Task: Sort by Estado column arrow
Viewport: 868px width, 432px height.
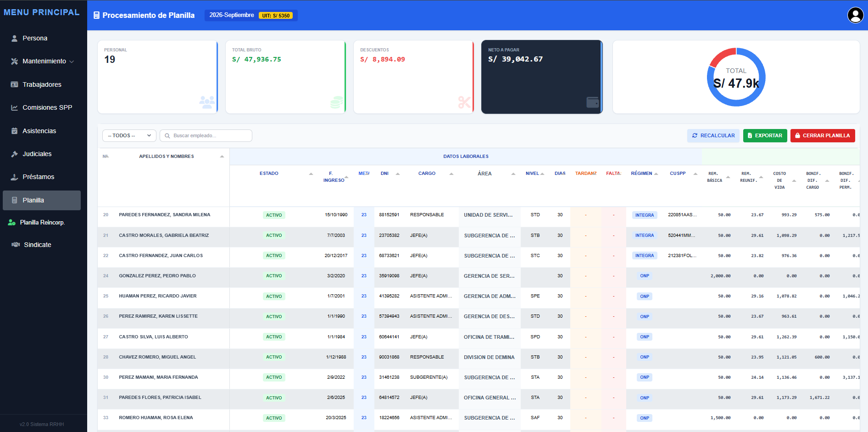Action: (311, 174)
